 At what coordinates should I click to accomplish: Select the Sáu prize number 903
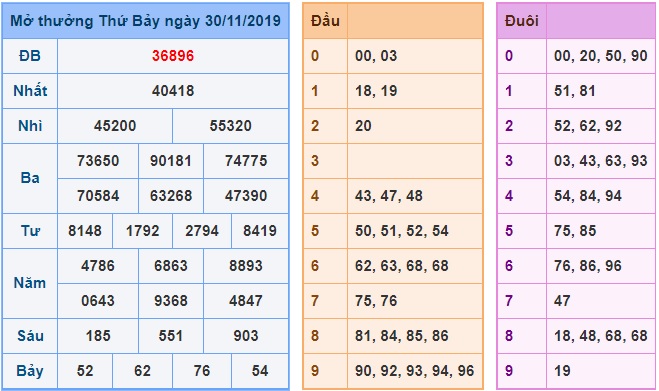click(x=246, y=336)
